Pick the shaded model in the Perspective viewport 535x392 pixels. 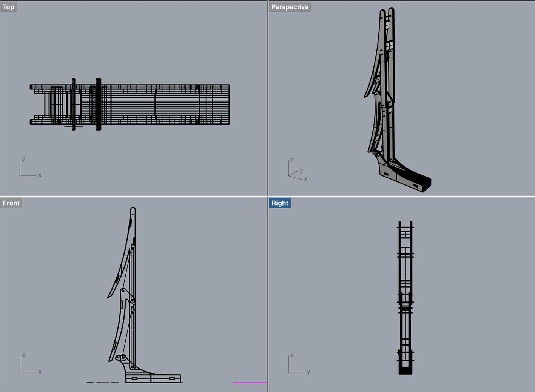pos(397,100)
